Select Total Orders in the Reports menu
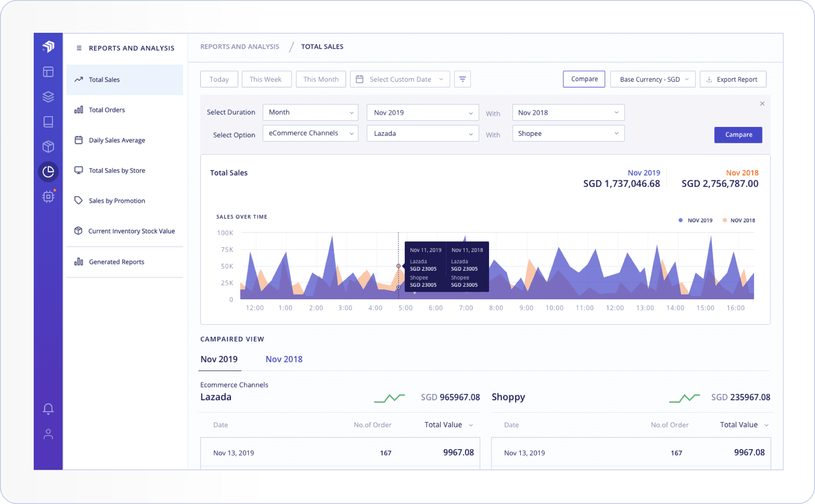Screen dimensions: 815x504 pyautogui.click(x=106, y=110)
